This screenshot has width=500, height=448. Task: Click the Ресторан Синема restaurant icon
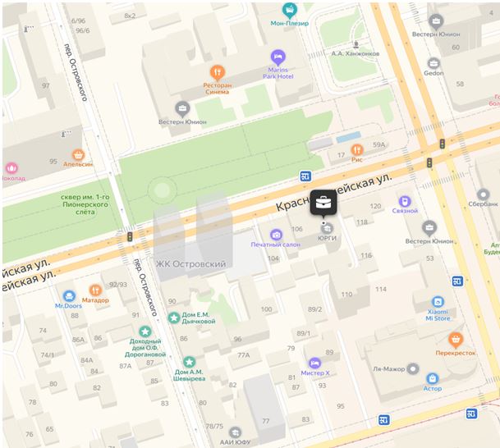click(217, 72)
